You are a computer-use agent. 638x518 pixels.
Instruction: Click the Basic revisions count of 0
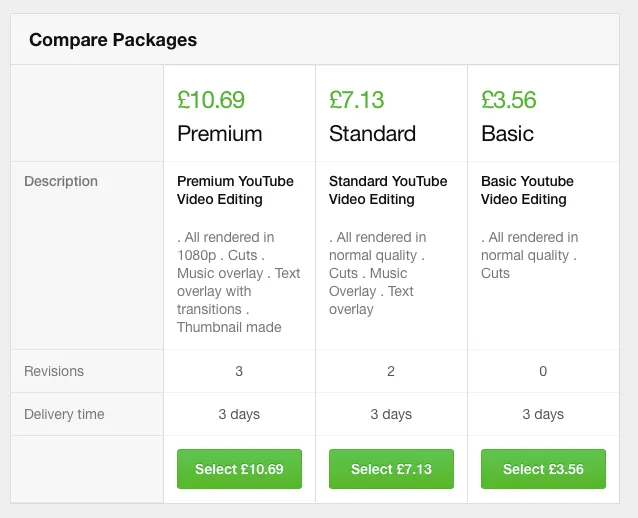(543, 371)
